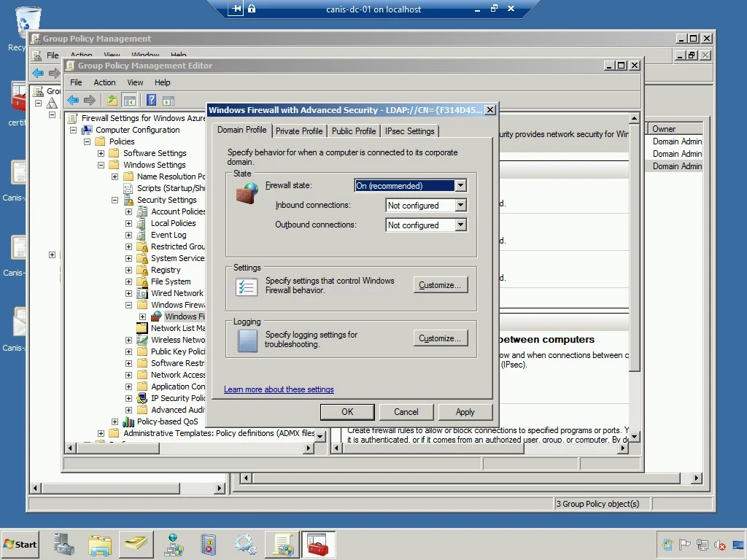
Task: Click the gears icon in the taskbar
Action: click(x=244, y=545)
